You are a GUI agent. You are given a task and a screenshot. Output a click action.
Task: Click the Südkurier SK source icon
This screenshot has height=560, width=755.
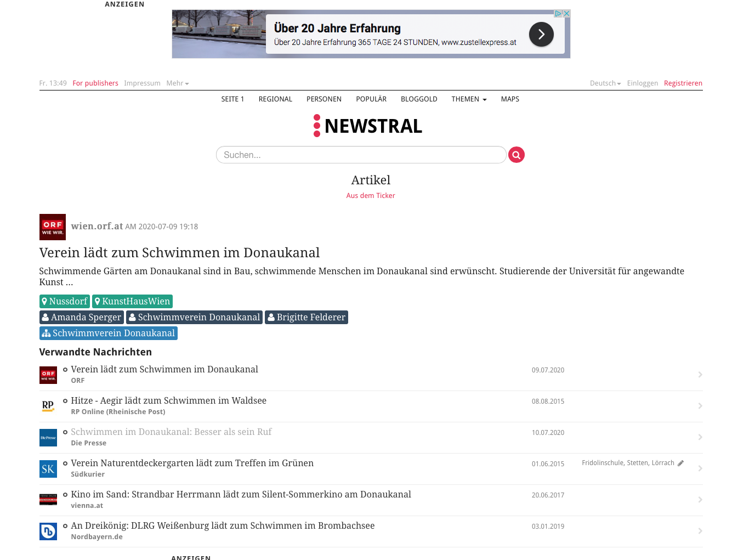(x=48, y=469)
